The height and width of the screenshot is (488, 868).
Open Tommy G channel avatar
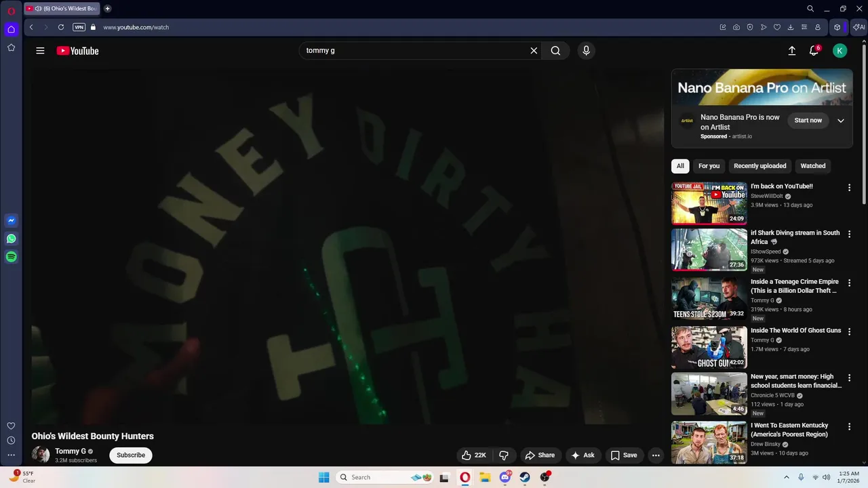coord(41,455)
